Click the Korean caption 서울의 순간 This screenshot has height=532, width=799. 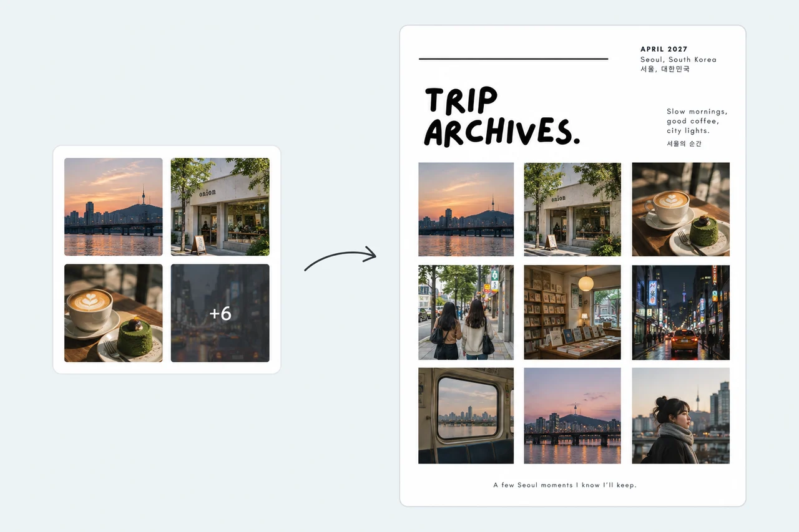684,144
